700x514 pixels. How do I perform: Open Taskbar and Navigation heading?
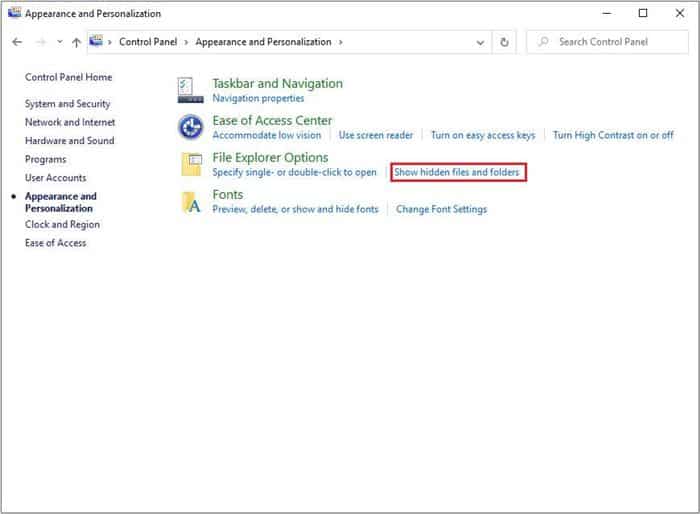[277, 84]
